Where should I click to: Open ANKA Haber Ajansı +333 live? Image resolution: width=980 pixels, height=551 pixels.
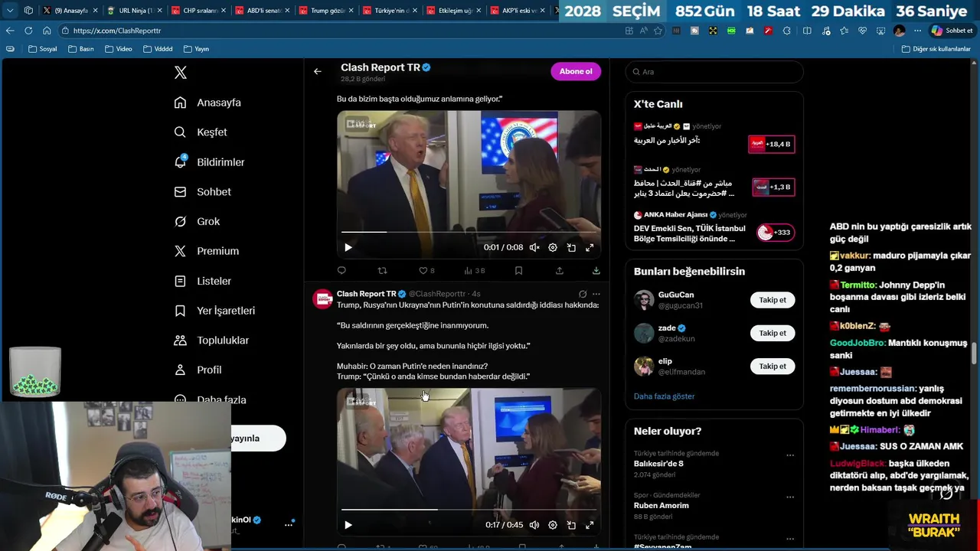tap(775, 233)
